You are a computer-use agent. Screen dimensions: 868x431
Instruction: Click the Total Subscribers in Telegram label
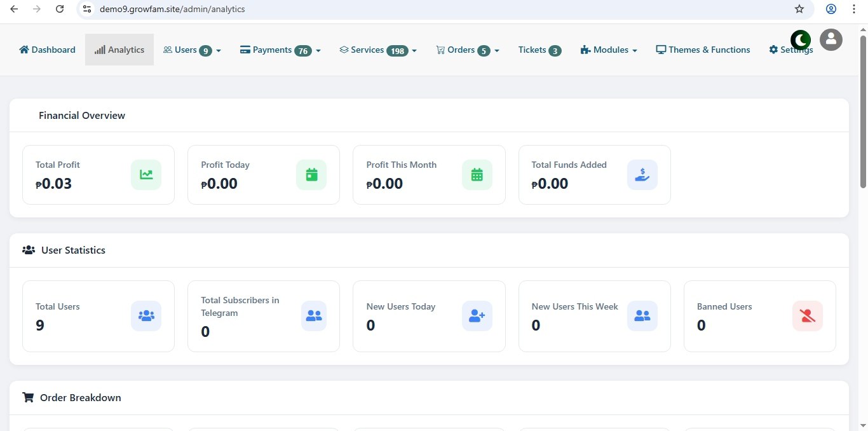240,306
